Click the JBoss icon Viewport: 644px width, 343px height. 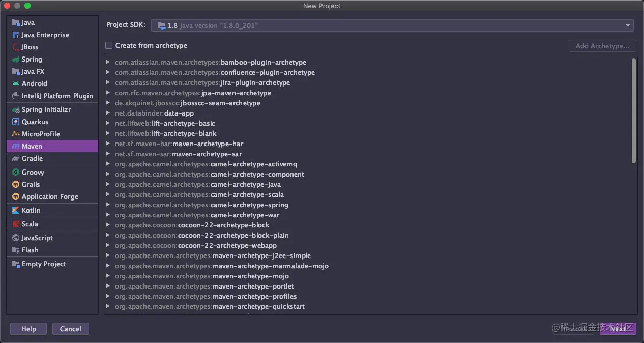pyautogui.click(x=16, y=47)
